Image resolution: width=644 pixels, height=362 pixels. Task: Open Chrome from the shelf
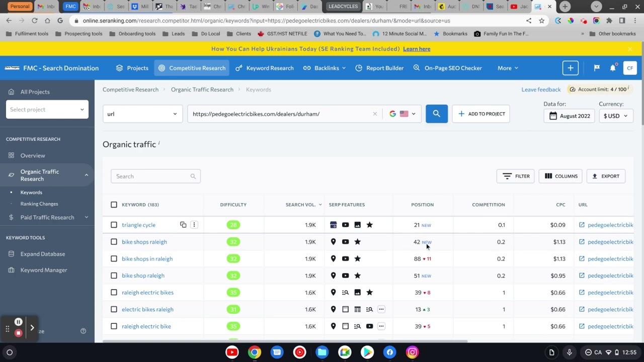(255, 352)
